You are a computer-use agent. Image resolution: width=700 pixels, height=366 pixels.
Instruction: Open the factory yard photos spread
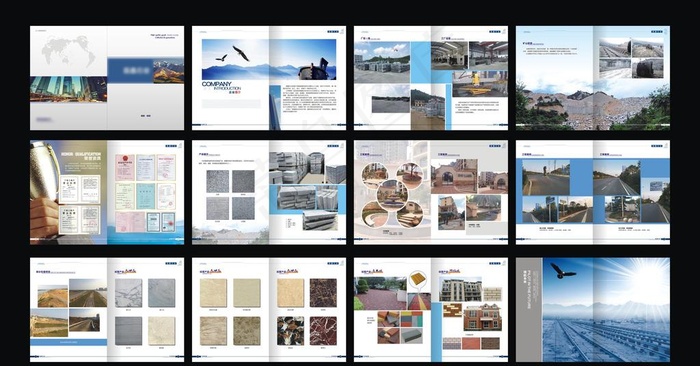point(431,78)
